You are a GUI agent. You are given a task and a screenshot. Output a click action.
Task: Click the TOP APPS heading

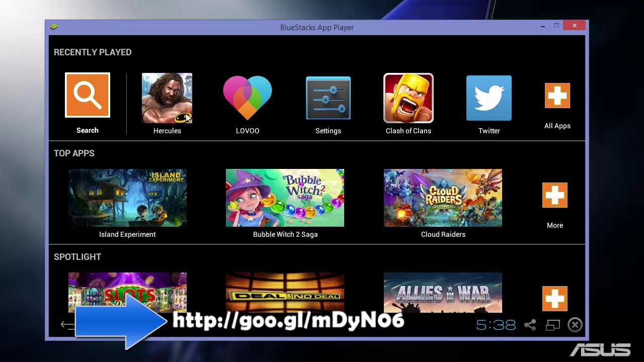pos(74,153)
